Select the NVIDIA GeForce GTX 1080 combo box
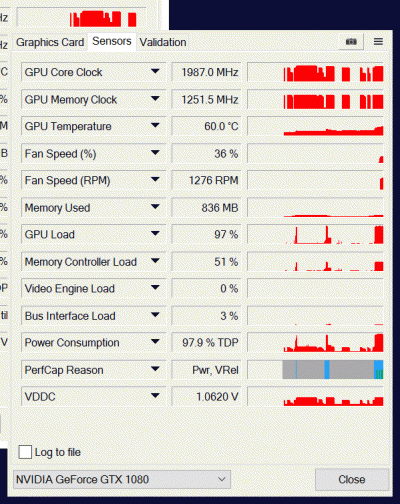This screenshot has width=400, height=504. [122, 479]
